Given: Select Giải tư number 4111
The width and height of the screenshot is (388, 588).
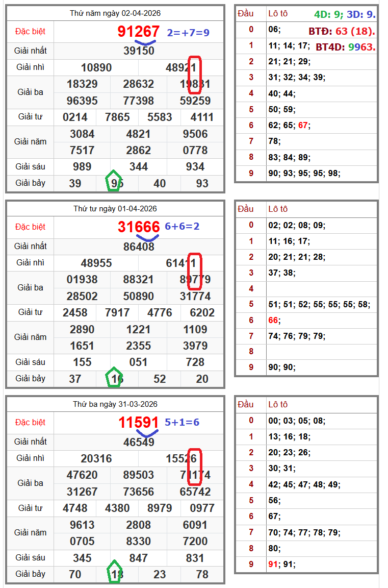Looking at the screenshot, I should click(x=202, y=117).
